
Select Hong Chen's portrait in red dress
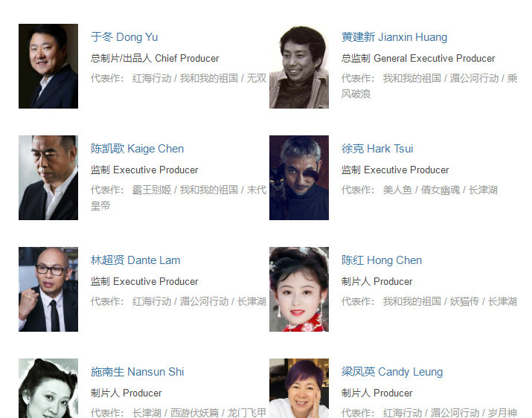point(299,289)
